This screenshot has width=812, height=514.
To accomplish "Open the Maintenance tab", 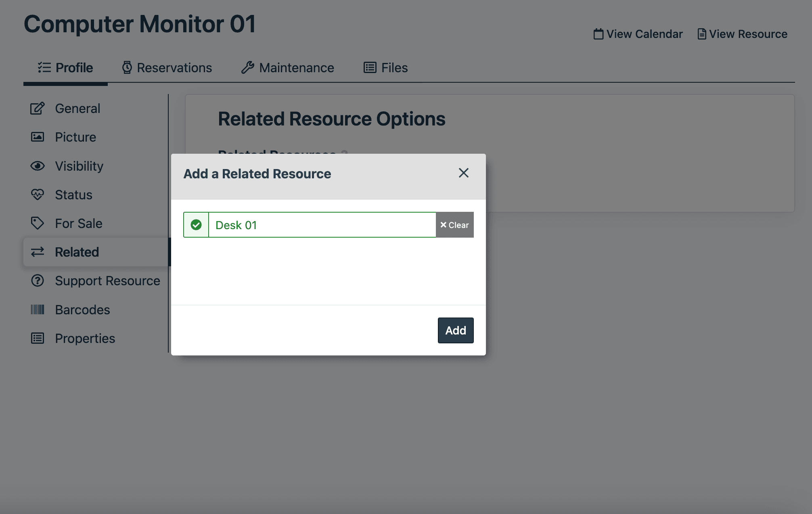I will tap(288, 68).
